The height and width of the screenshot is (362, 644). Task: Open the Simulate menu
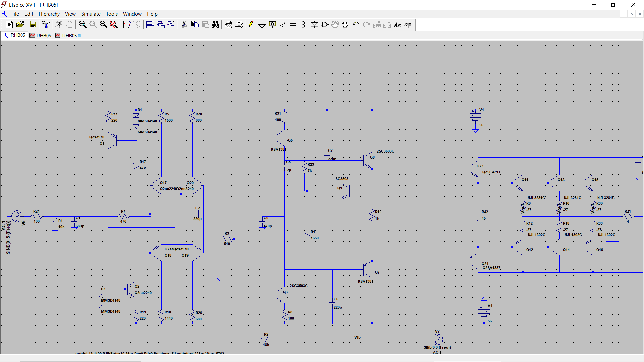(x=91, y=14)
